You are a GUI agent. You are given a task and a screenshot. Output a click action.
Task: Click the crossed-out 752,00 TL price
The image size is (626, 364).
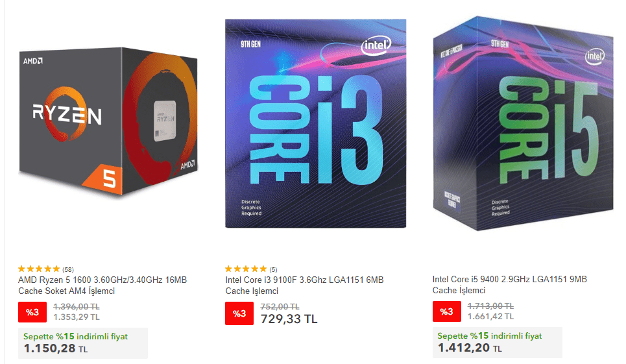click(280, 306)
